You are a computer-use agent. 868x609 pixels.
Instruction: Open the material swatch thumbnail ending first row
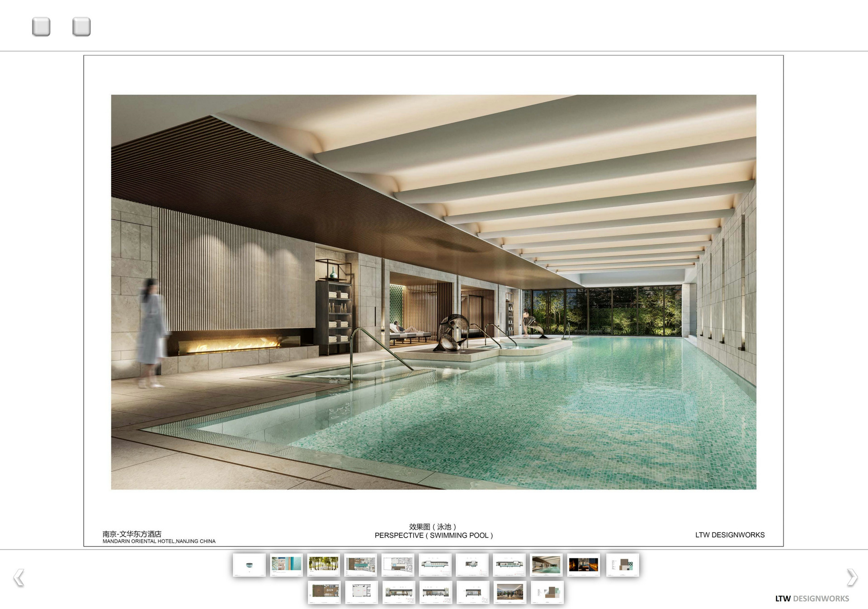[623, 565]
